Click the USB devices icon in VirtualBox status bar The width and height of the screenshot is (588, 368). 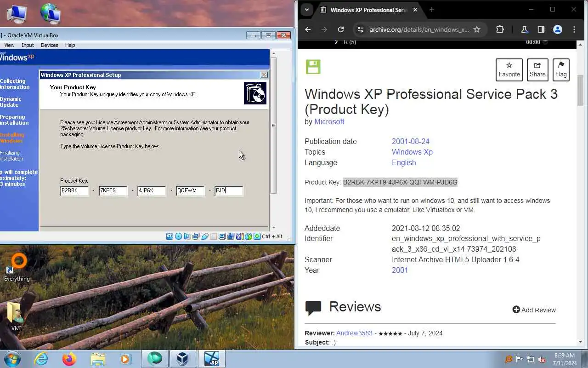point(204,236)
